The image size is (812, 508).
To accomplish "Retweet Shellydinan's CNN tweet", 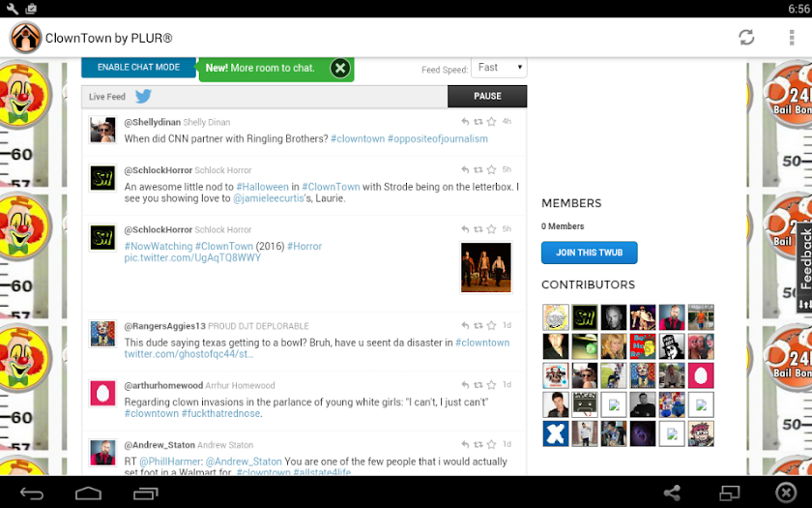I will point(478,122).
